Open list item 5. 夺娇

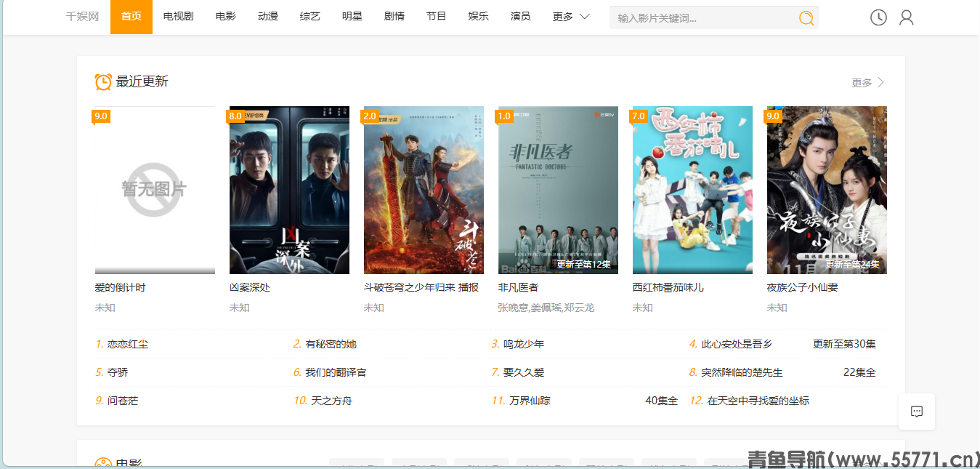112,373
